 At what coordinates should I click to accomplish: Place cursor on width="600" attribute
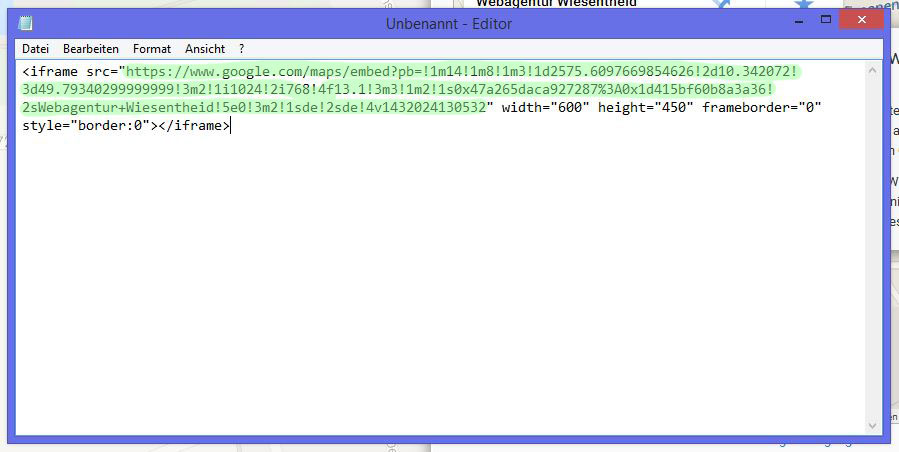click(544, 108)
